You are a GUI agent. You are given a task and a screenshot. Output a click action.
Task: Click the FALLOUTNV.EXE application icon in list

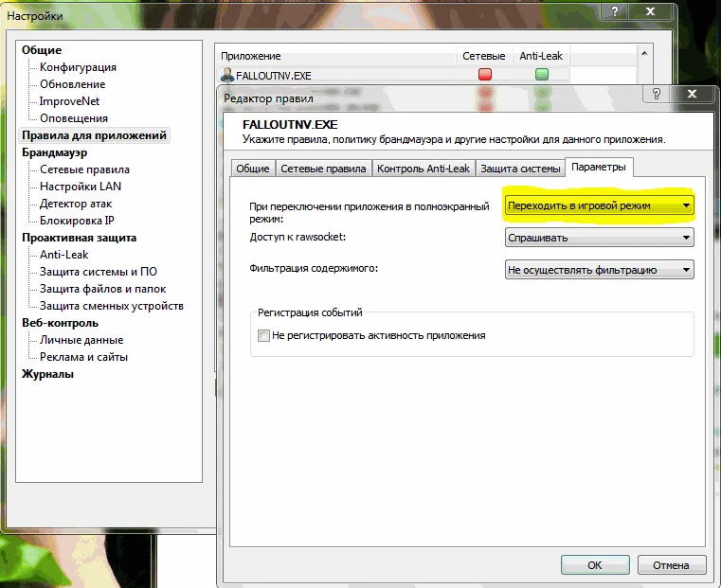pyautogui.click(x=227, y=75)
